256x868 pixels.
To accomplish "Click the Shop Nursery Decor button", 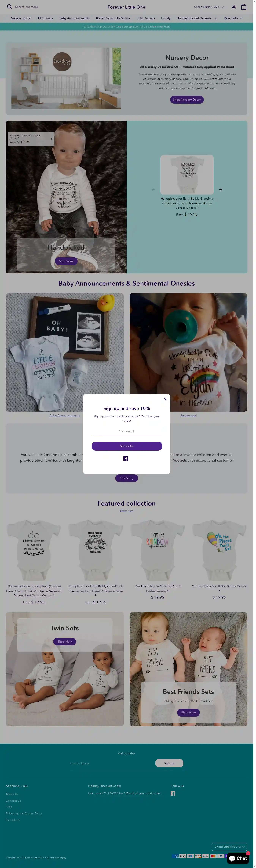I will 187,100.
